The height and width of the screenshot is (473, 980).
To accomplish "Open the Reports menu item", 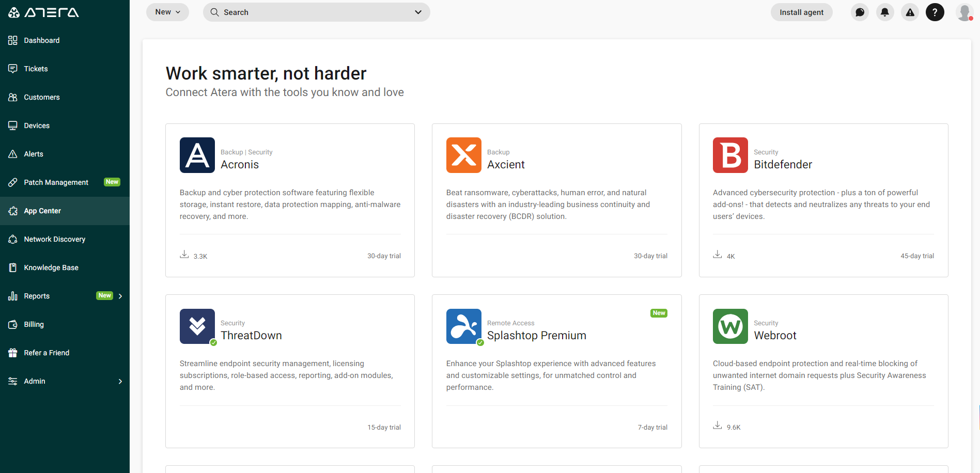I will pos(65,296).
